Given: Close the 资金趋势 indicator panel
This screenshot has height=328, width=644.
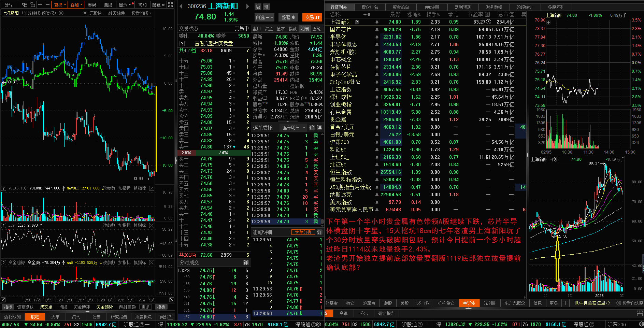Looking at the screenshot, I should tap(152, 262).
